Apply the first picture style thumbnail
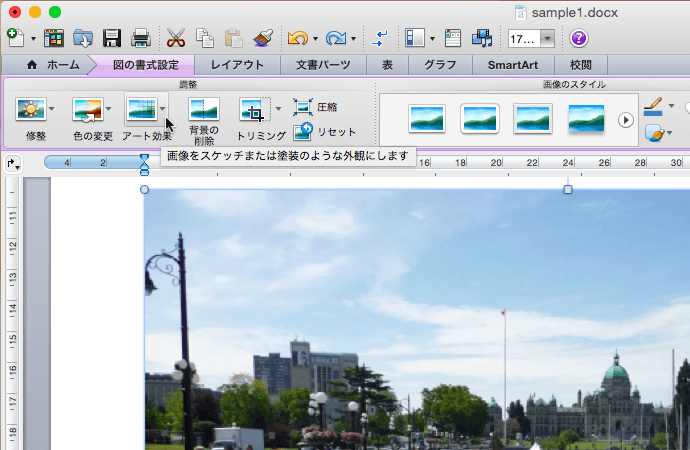 pos(427,119)
